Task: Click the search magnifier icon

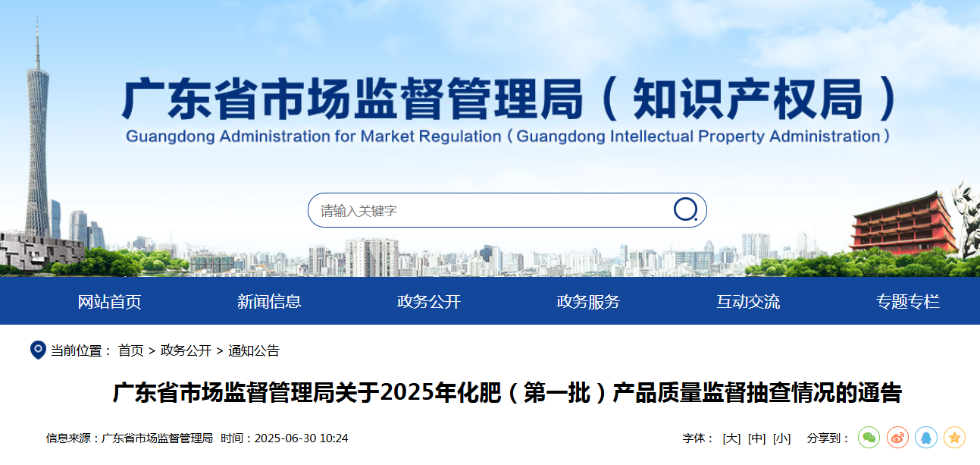Action: [x=685, y=209]
